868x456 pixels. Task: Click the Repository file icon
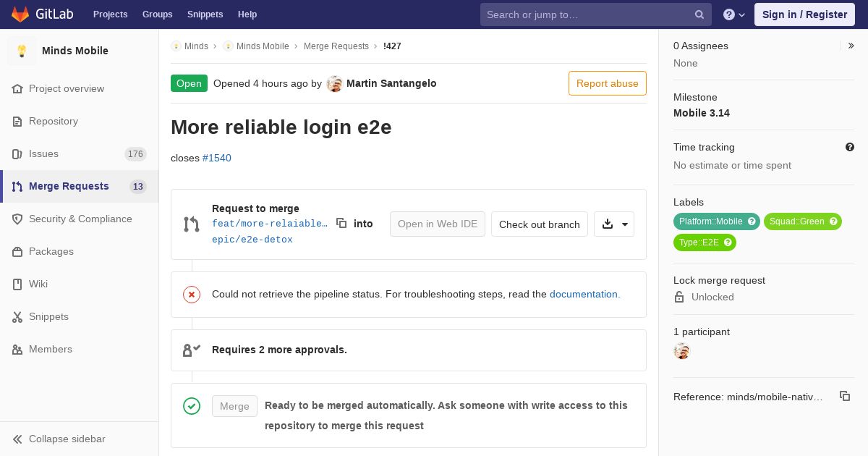pos(17,121)
